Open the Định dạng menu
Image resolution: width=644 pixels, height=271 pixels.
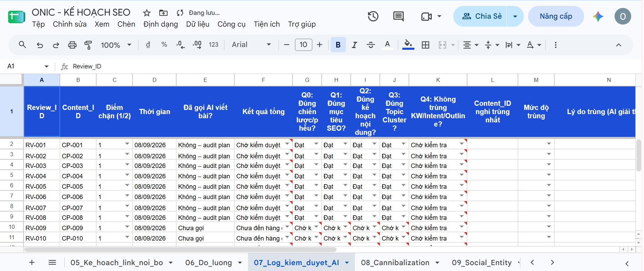click(x=161, y=24)
